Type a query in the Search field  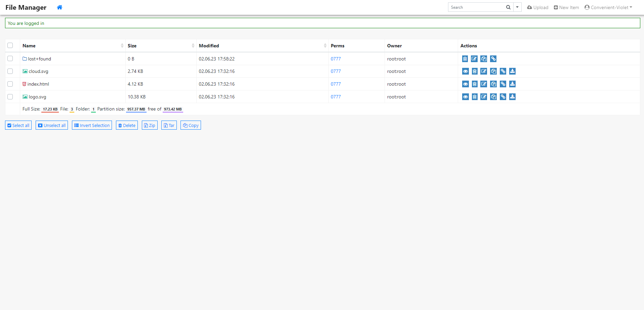tap(477, 7)
